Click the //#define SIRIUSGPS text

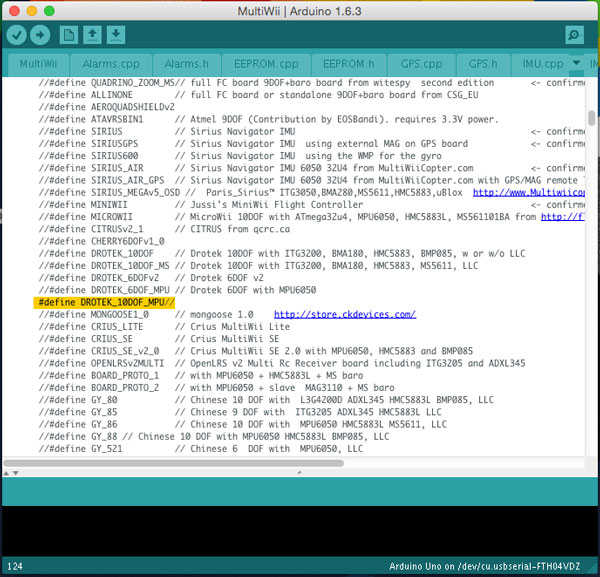tap(88, 143)
